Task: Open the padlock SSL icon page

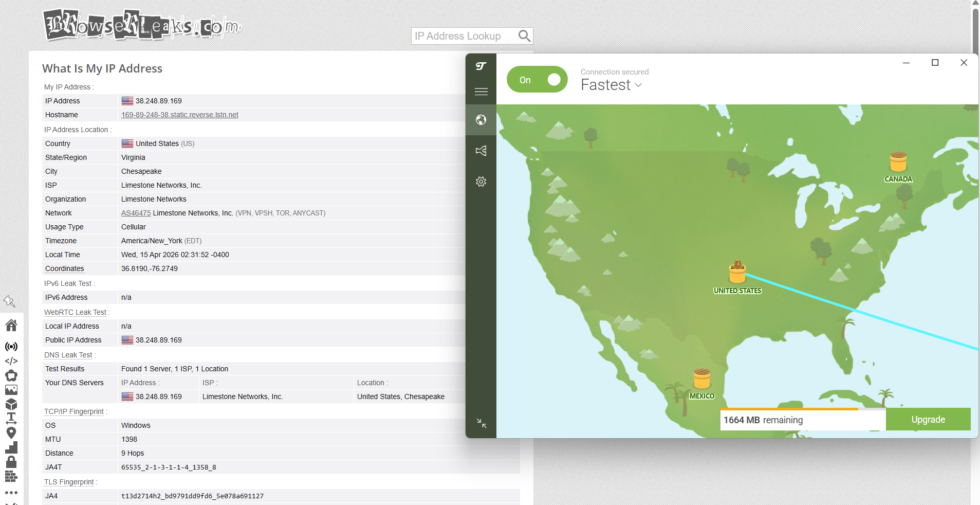Action: point(11,462)
